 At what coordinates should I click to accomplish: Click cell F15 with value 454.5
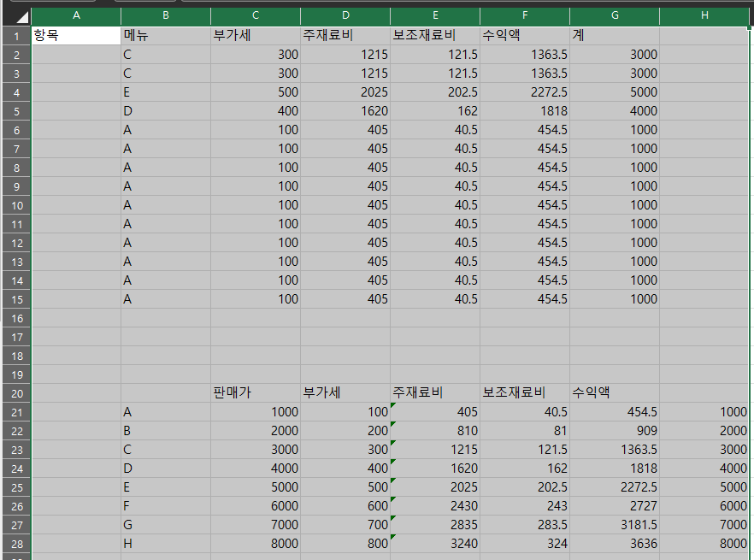click(x=525, y=299)
